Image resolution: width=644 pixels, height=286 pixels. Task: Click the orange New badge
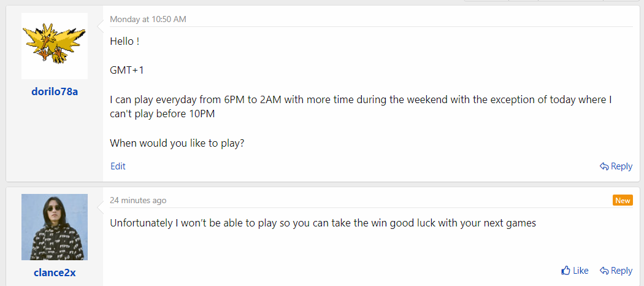tap(623, 201)
